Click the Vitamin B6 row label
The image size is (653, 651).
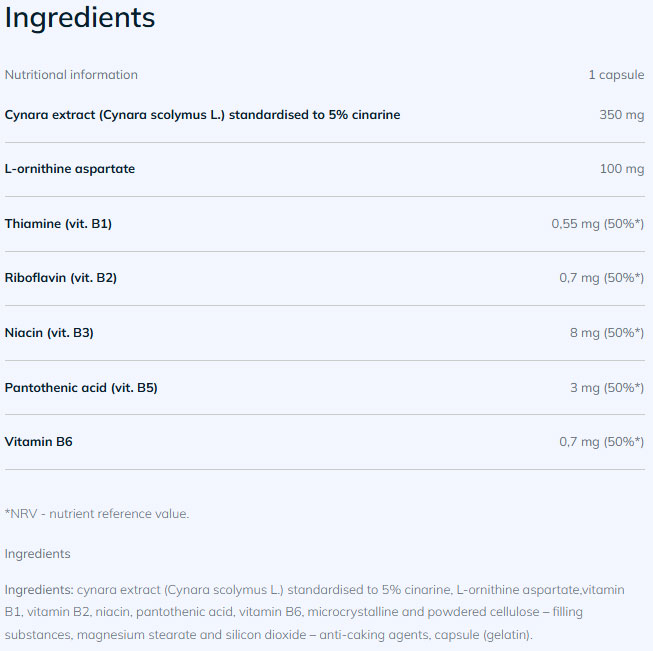pyautogui.click(x=39, y=441)
